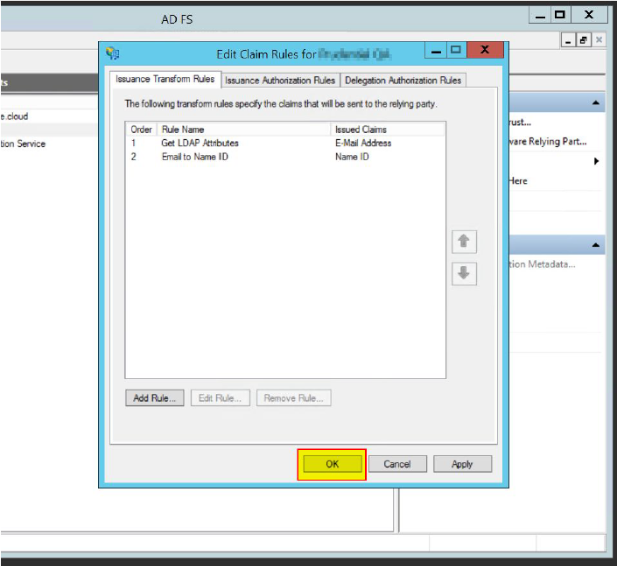
Task: Close the Edit Claim Rules dialog
Action: [485, 50]
